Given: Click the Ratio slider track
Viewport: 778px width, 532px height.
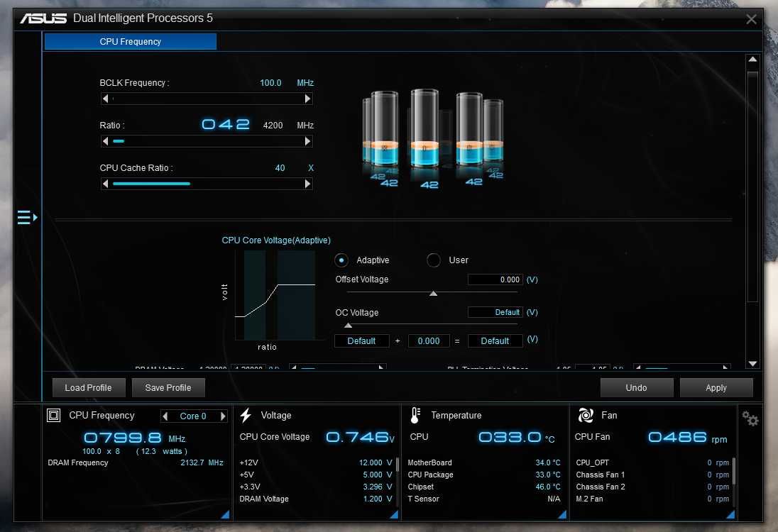Looking at the screenshot, I should 207,141.
